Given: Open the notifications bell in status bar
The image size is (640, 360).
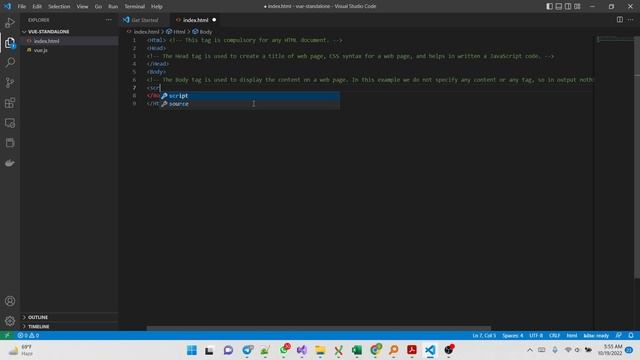Looking at the screenshot, I should coord(631,335).
